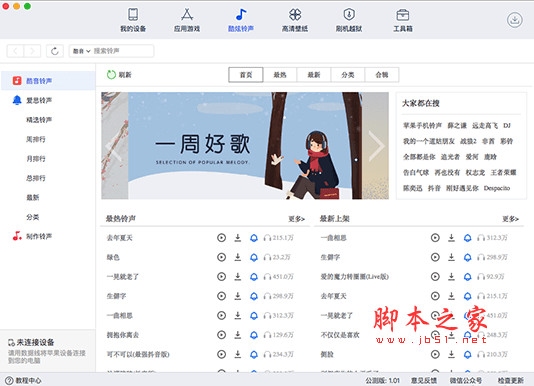The width and height of the screenshot is (534, 386).
Task: Play the 侧脸 ringtone
Action: (x=435, y=354)
